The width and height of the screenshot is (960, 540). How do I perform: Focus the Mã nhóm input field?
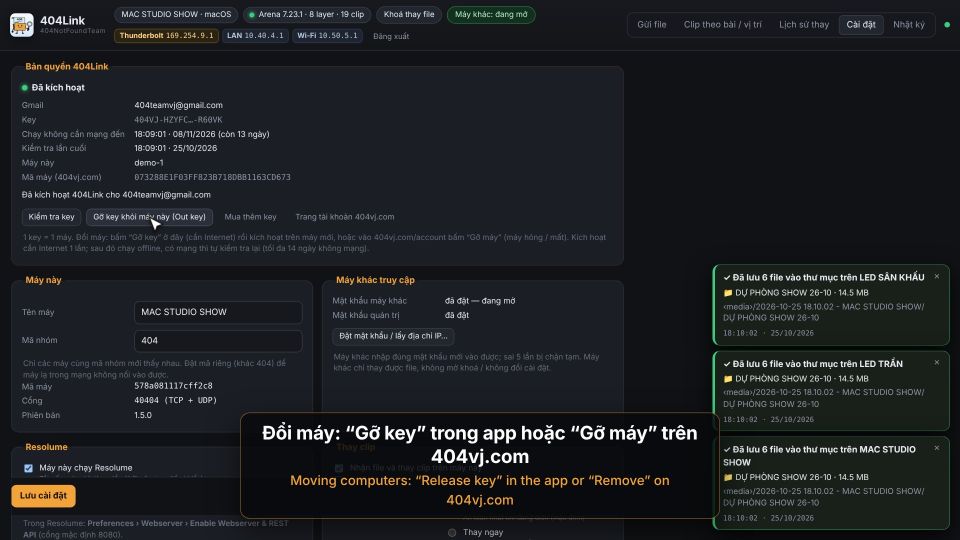click(x=218, y=340)
